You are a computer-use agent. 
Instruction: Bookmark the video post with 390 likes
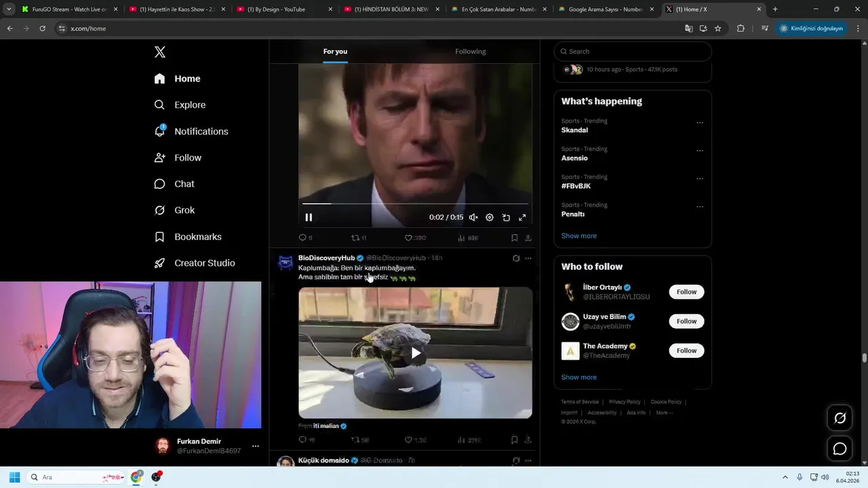tap(514, 238)
